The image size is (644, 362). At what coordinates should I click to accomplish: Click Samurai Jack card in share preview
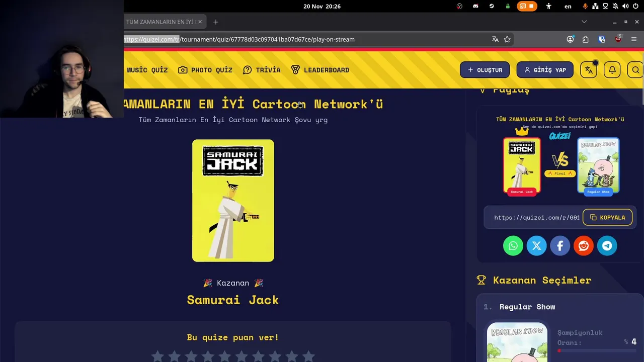click(522, 165)
